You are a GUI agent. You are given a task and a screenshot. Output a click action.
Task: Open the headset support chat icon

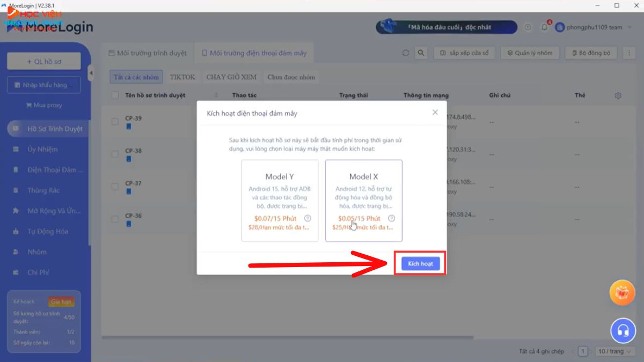(623, 331)
